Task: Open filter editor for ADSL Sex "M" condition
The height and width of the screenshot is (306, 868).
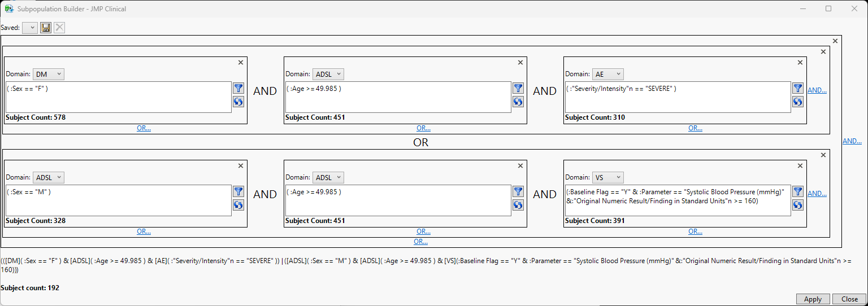Action: 238,191
